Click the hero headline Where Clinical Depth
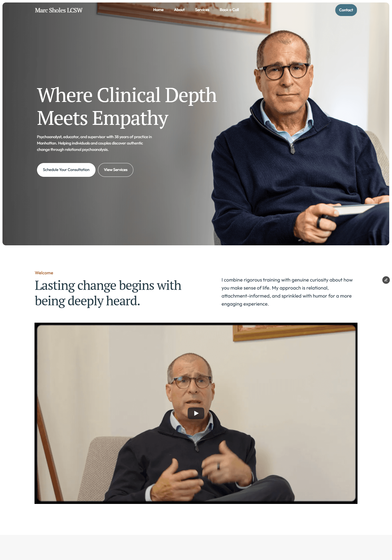 (127, 95)
